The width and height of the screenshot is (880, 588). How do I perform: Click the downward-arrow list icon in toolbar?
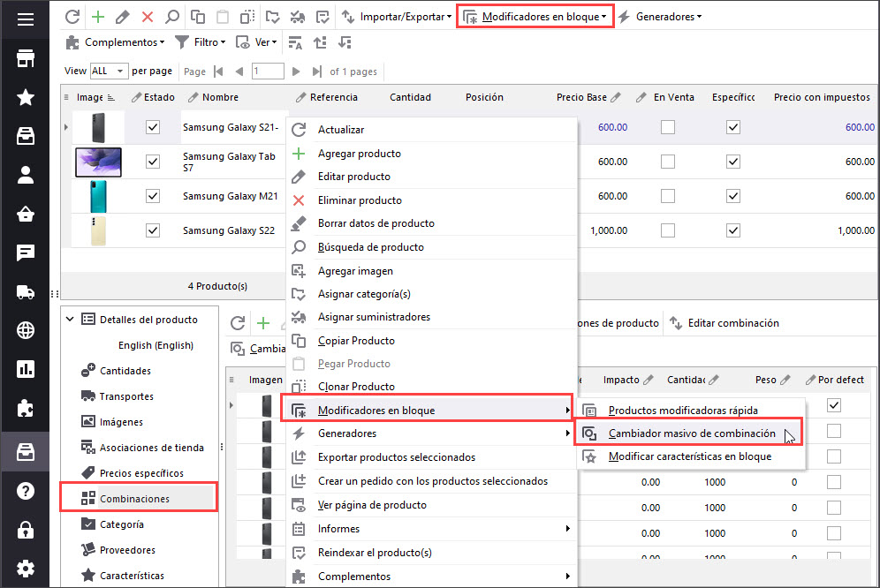pos(345,42)
